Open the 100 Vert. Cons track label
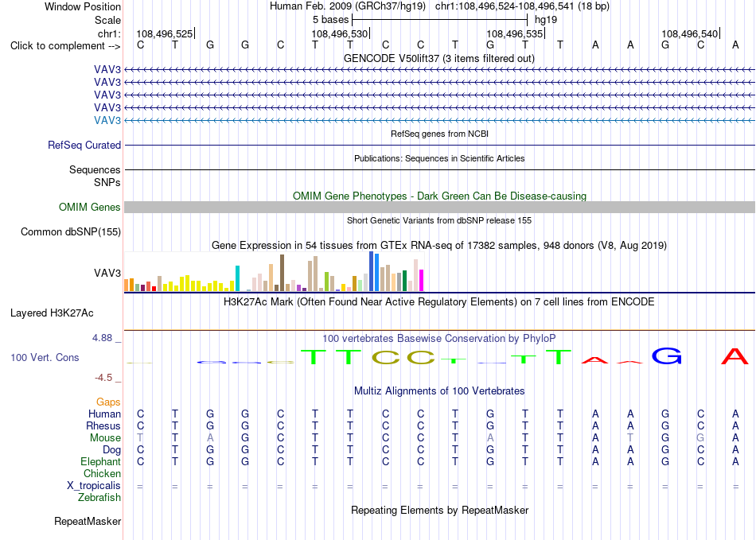This screenshot has width=756, height=540. point(45,357)
